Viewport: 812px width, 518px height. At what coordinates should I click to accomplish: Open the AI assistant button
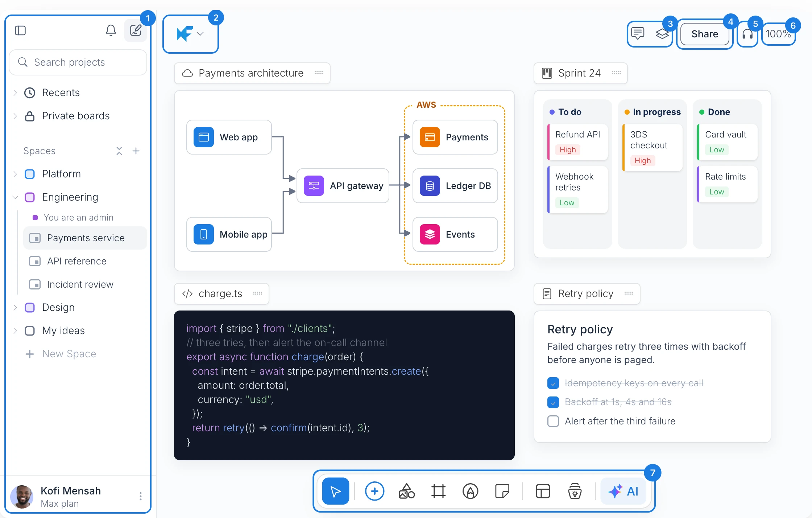[623, 491]
